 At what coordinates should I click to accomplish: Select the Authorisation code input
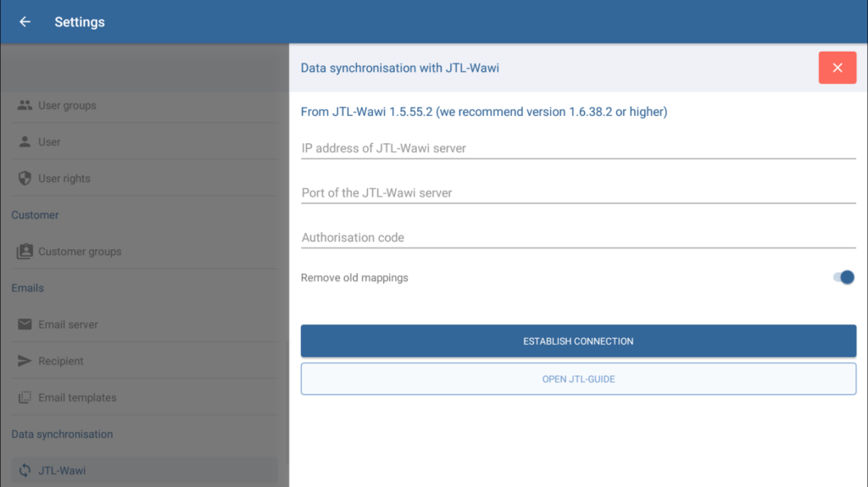point(578,238)
